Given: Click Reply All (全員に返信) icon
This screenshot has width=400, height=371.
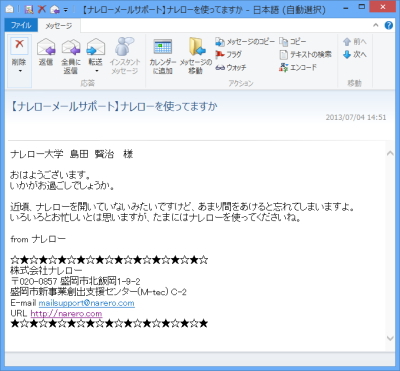Looking at the screenshot, I should (x=71, y=47).
